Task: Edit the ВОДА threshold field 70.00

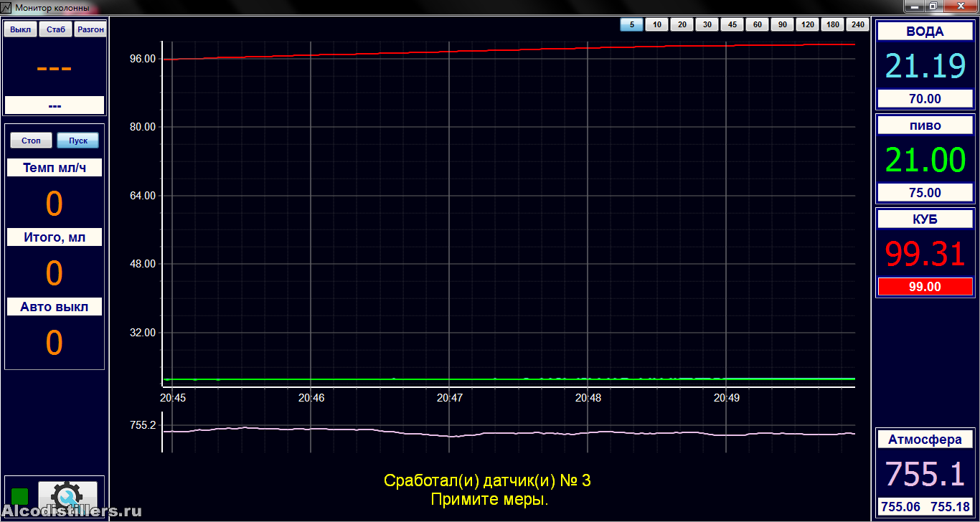Action: tap(925, 99)
